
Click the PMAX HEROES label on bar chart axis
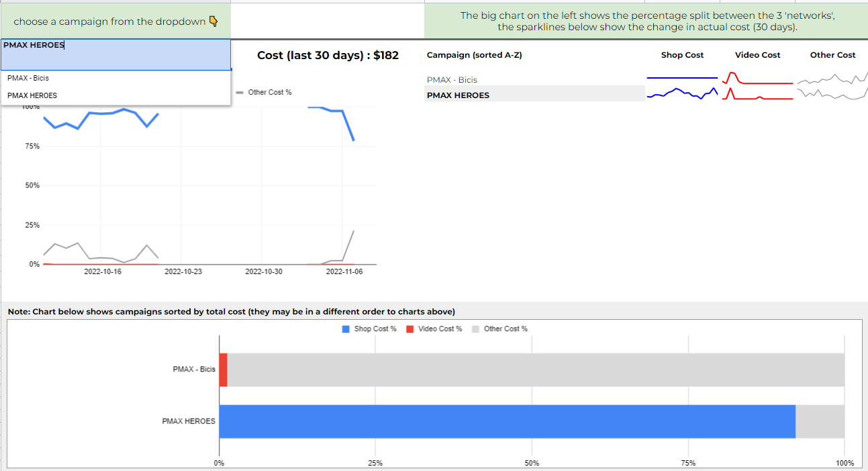189,421
